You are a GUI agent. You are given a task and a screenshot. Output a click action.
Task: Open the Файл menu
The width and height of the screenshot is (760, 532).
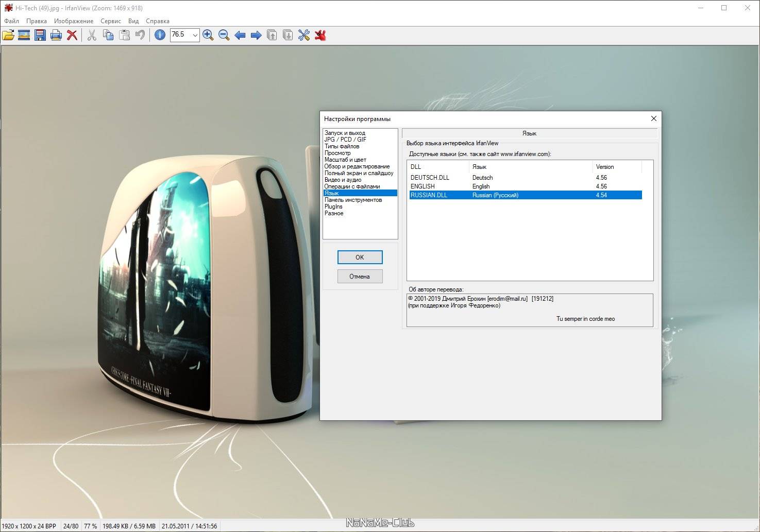pos(11,21)
